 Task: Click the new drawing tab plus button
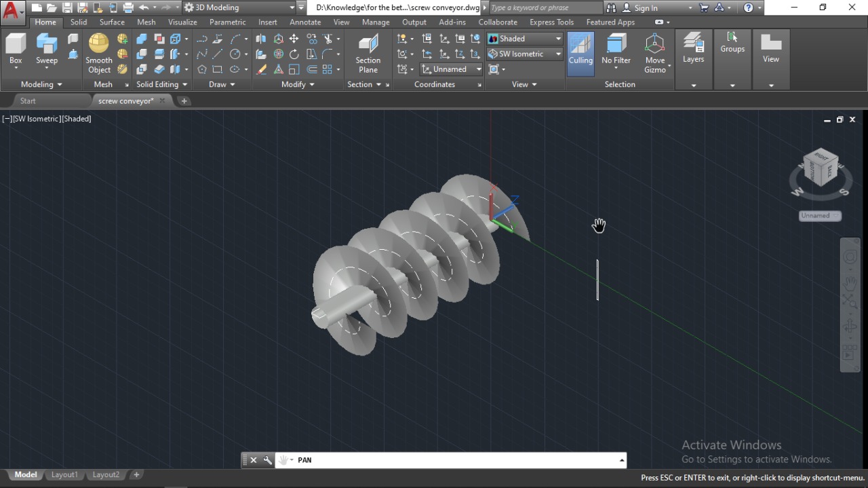tap(184, 100)
